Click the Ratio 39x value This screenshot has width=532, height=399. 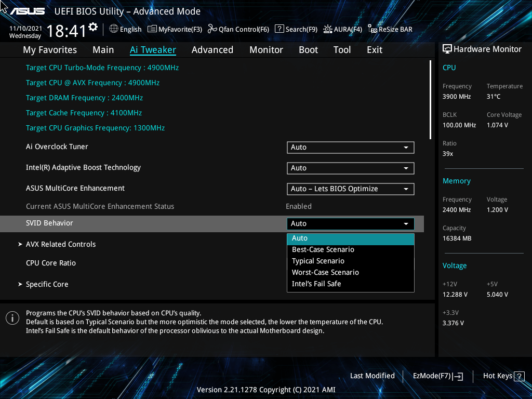coord(447,154)
